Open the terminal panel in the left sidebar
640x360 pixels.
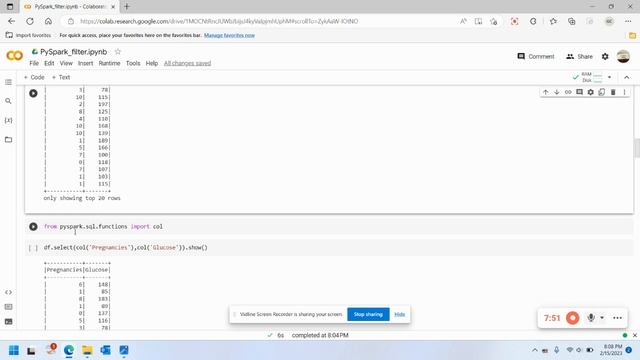8,322
